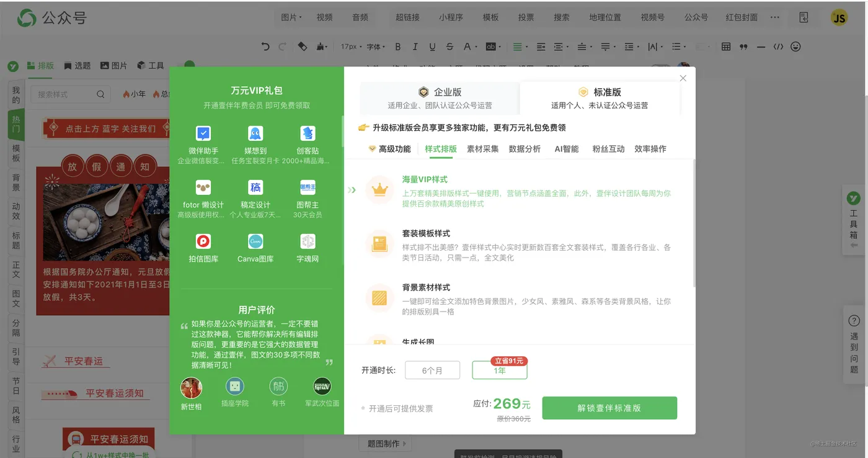Click the 投票 option in top bar

point(526,17)
